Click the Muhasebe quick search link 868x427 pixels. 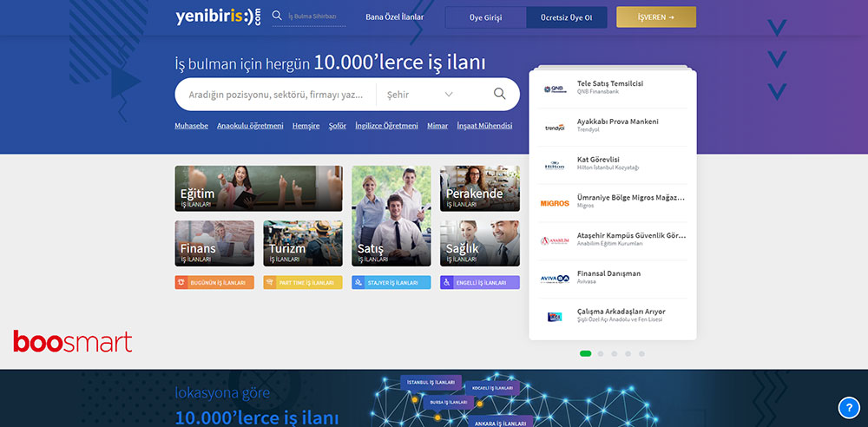point(191,126)
